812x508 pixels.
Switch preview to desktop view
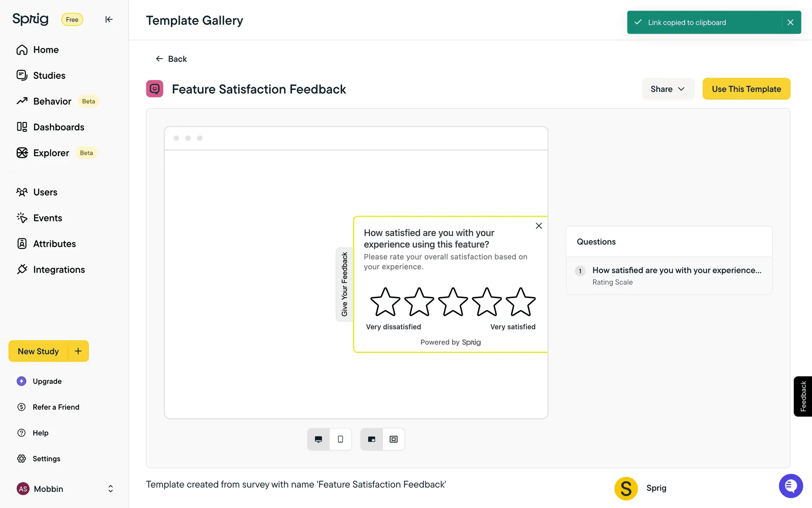pyautogui.click(x=318, y=439)
